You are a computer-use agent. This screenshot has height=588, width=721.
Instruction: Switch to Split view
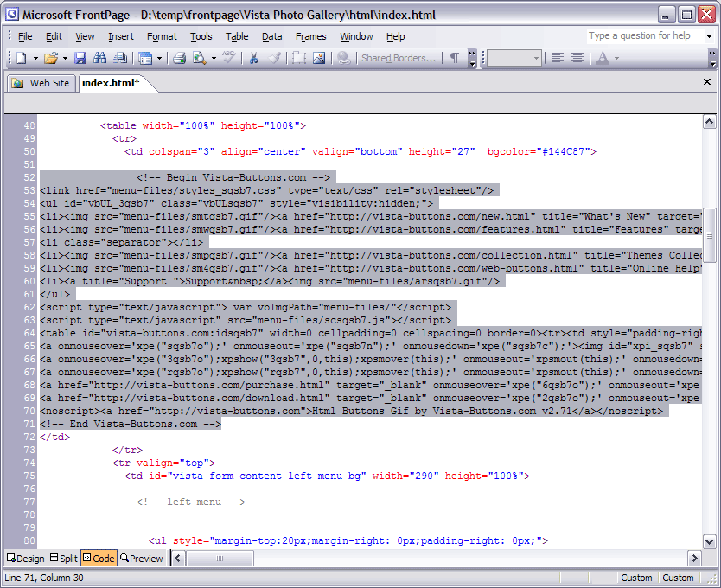pos(63,558)
